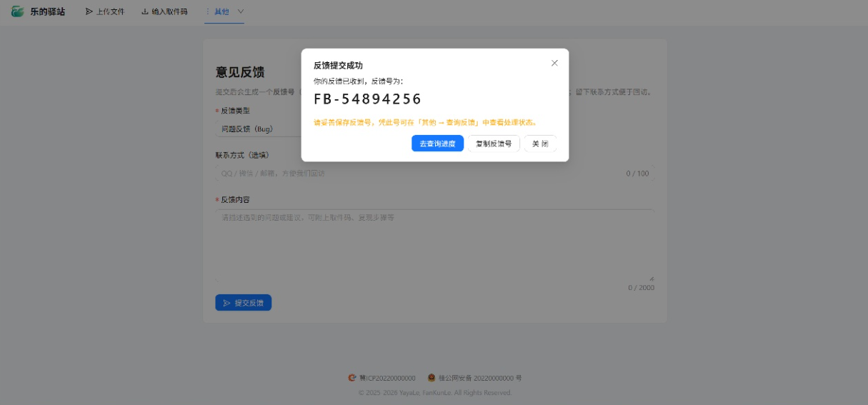Click the 反馈内容 text area
The width and height of the screenshot is (868, 405).
coord(434,245)
